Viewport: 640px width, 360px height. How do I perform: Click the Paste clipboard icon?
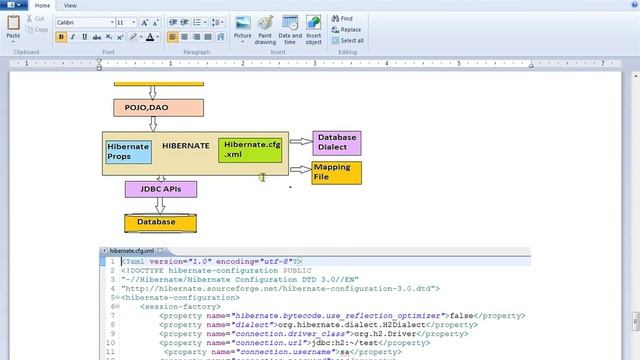(x=13, y=23)
